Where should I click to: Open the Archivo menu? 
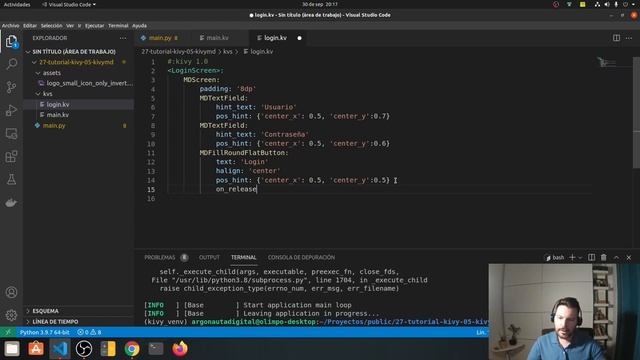pyautogui.click(x=10, y=26)
